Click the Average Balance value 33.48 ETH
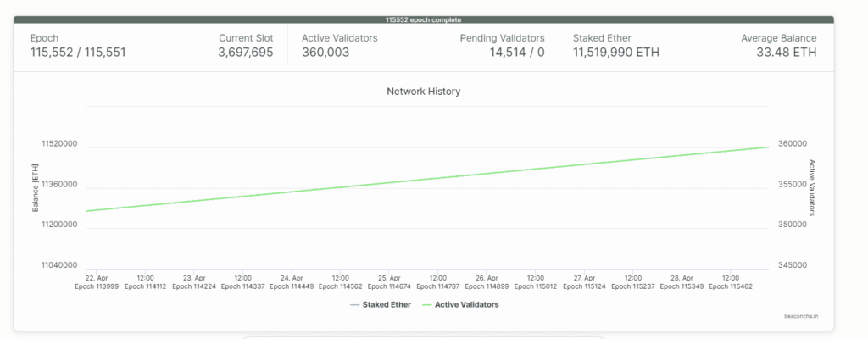 787,53
